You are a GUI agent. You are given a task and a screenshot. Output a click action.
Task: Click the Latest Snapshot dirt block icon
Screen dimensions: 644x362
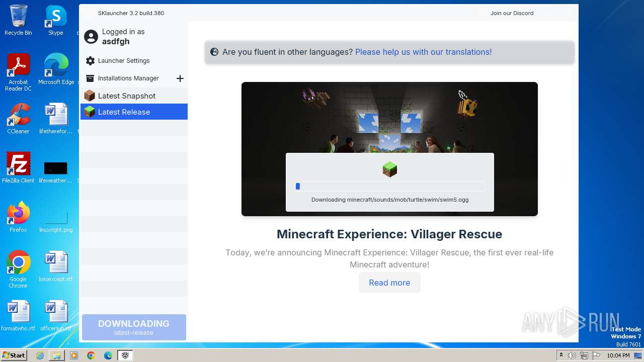(x=90, y=96)
